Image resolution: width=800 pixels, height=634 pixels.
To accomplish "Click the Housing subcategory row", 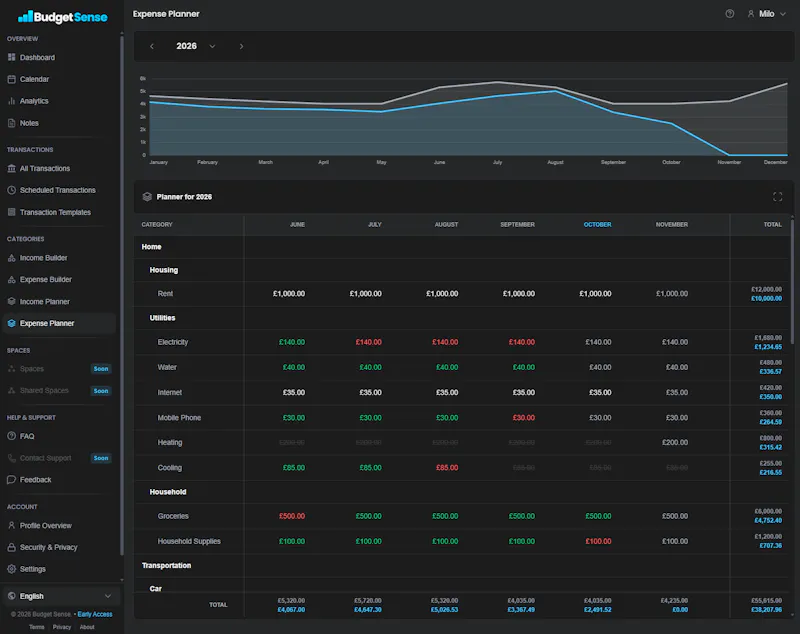I will (462, 270).
